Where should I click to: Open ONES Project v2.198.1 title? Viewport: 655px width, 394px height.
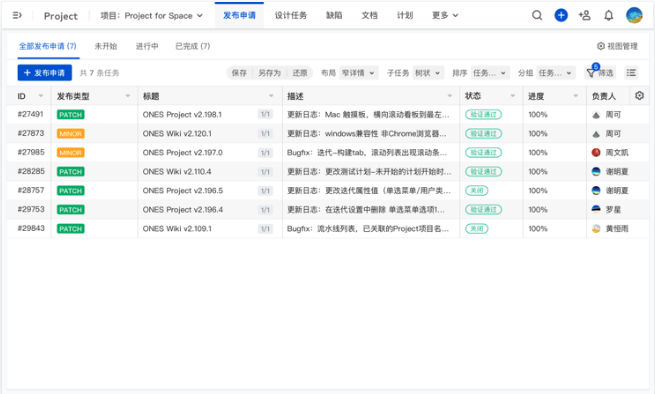tap(182, 114)
